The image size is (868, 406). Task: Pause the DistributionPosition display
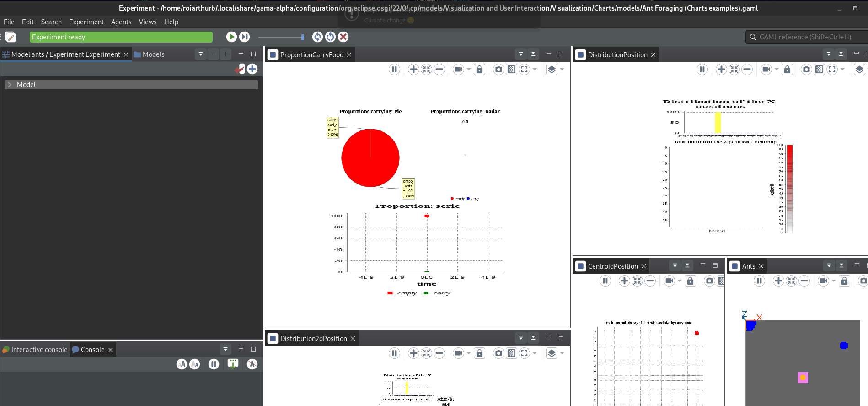click(x=702, y=69)
